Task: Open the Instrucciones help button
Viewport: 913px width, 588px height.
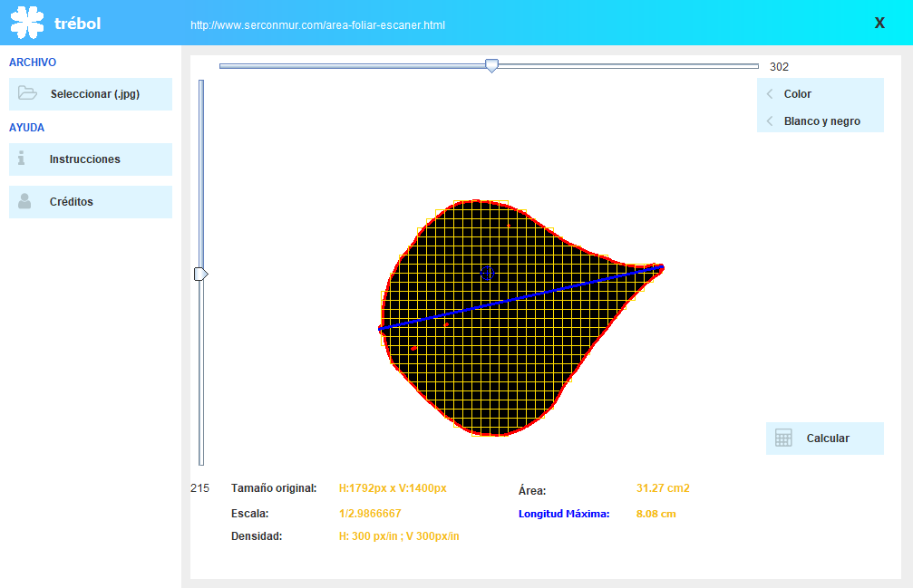Action: (91, 159)
